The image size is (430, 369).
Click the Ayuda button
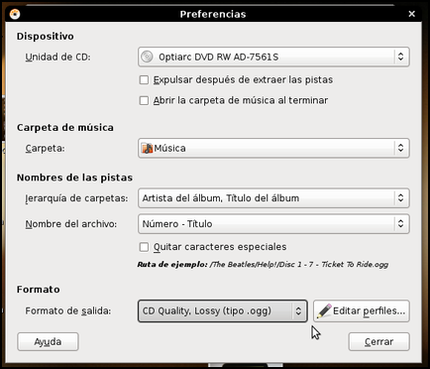point(48,342)
